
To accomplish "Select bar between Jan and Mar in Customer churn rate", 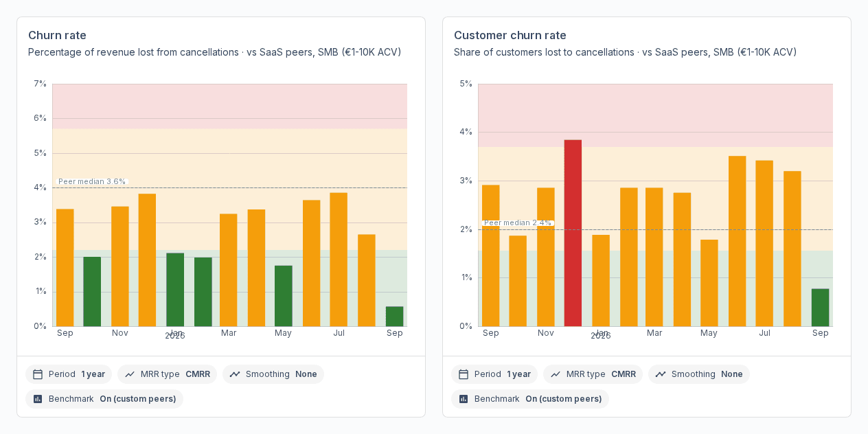I will [x=629, y=257].
